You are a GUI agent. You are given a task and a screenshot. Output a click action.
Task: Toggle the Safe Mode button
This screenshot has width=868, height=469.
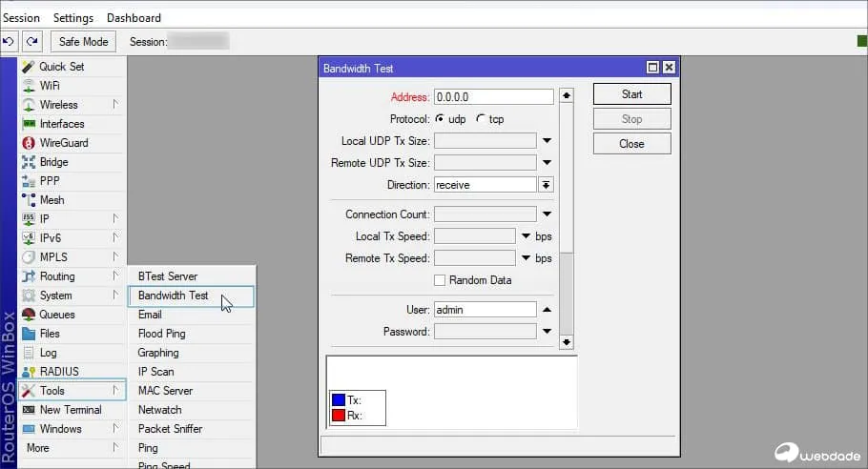pyautogui.click(x=83, y=42)
